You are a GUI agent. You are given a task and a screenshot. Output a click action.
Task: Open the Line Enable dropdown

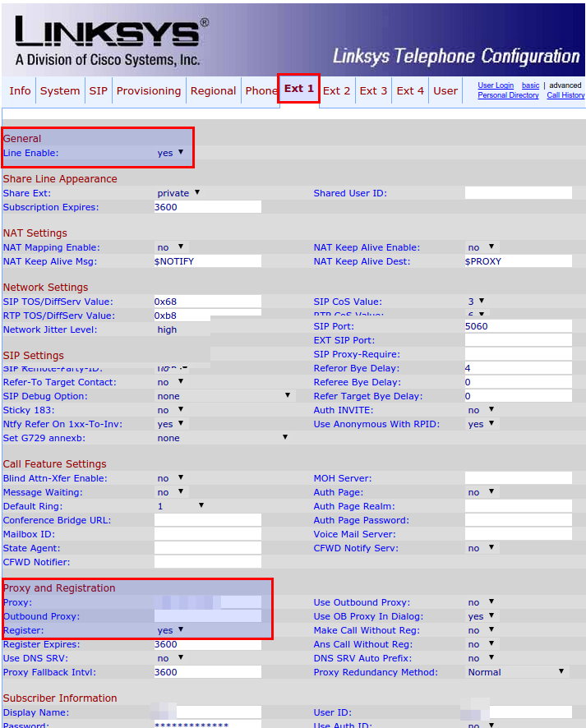(170, 153)
